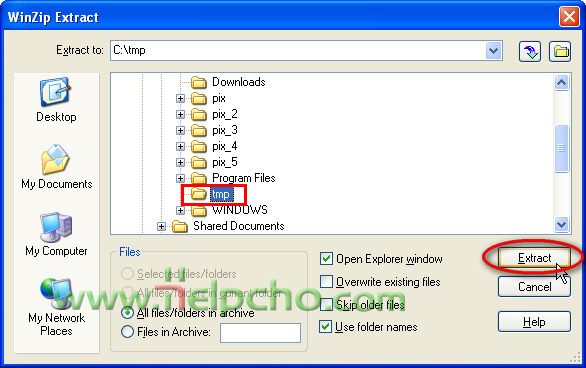Viewport: 586px width, 368px height.
Task: Click the folder tree scrollbar thumb
Action: [x=561, y=148]
